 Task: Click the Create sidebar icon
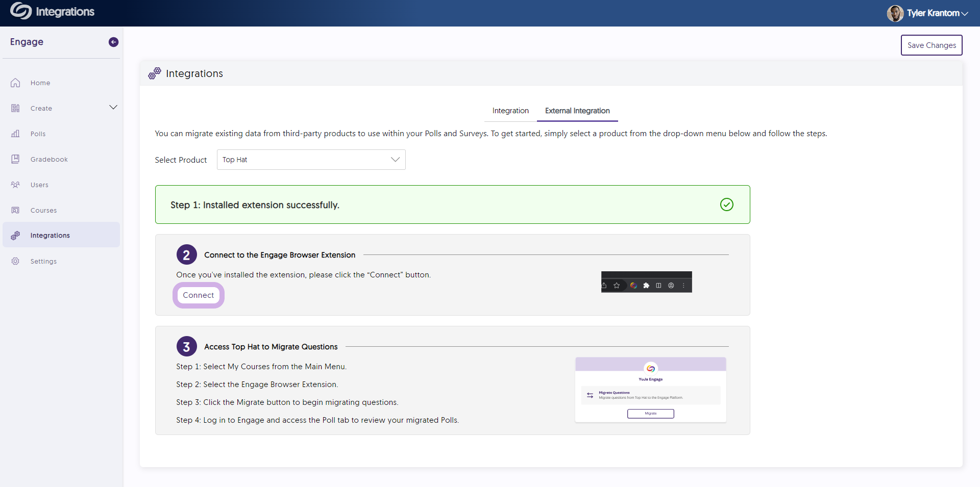[x=15, y=108]
